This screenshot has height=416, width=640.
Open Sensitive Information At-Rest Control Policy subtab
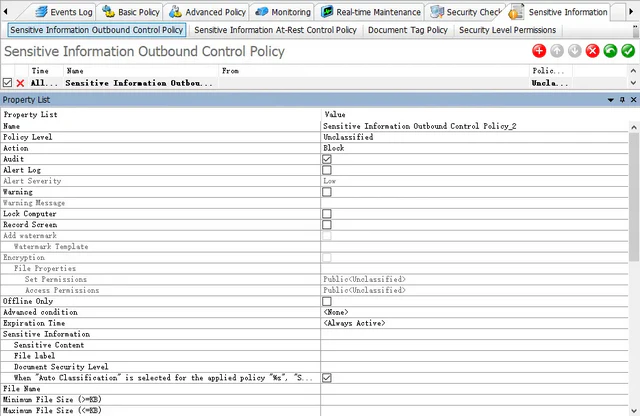tap(276, 30)
